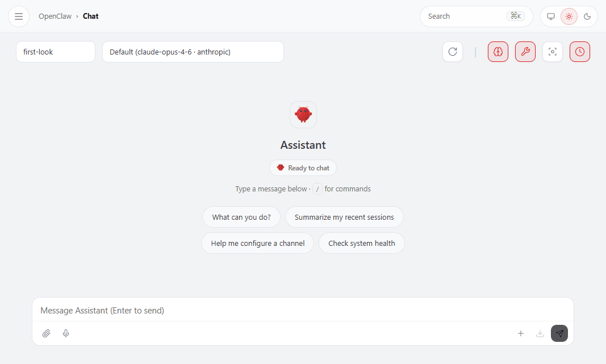Switch to light theme sun icon
This screenshot has width=606, height=364.
(x=569, y=16)
